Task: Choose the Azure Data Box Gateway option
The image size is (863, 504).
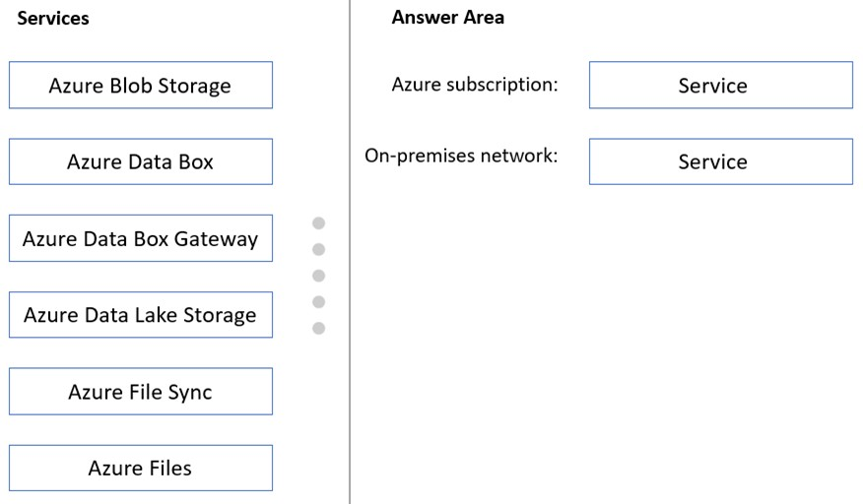Action: (141, 238)
